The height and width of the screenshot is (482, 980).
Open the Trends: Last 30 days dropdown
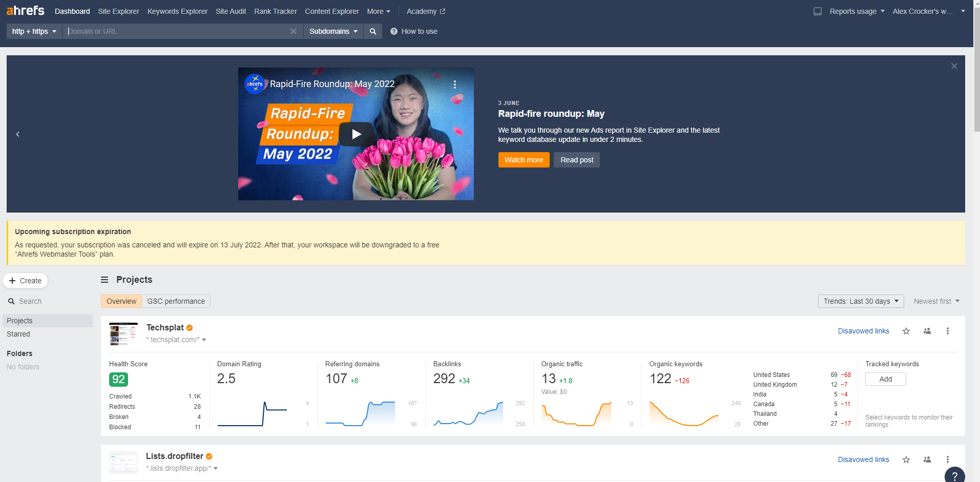(x=861, y=301)
